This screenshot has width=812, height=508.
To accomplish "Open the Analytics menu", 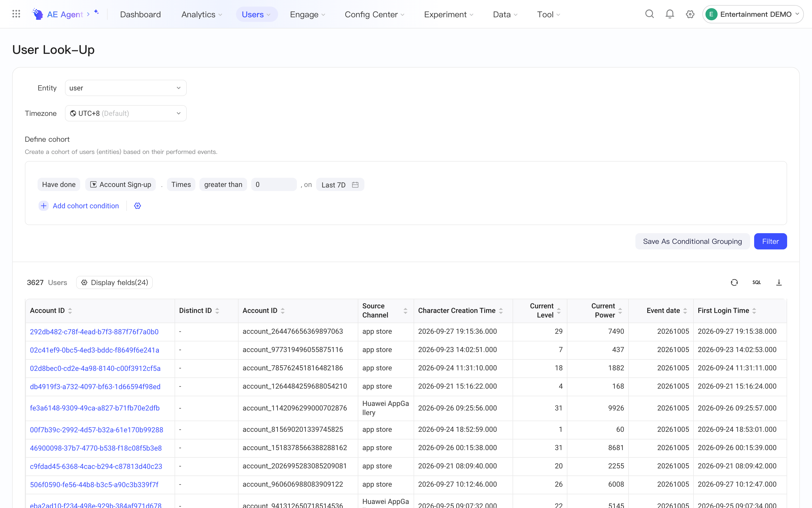I will pyautogui.click(x=202, y=14).
